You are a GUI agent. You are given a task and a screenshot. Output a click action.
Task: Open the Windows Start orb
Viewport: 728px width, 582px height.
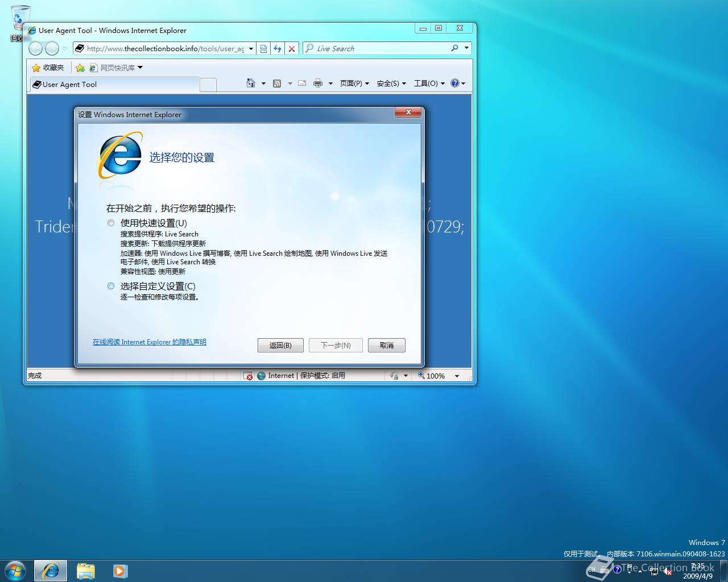[15, 571]
